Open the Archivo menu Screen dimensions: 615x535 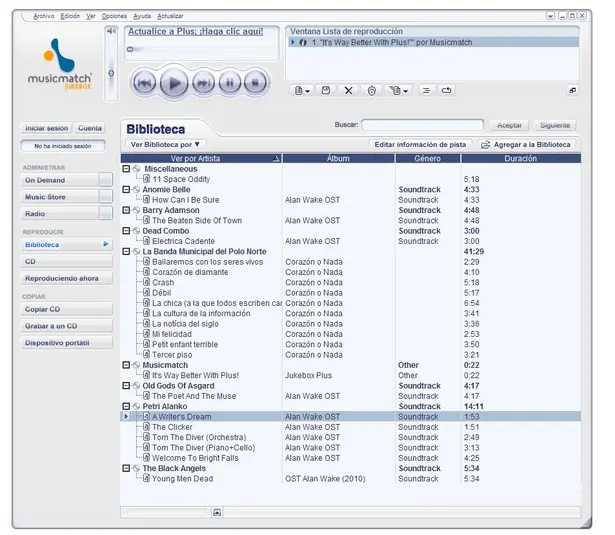pyautogui.click(x=44, y=16)
